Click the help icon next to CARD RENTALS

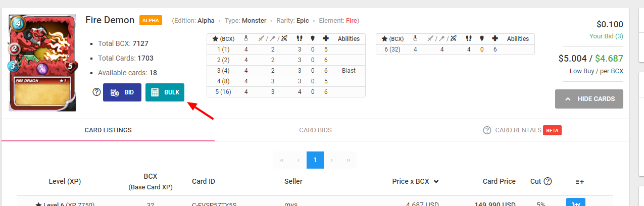[x=487, y=130]
